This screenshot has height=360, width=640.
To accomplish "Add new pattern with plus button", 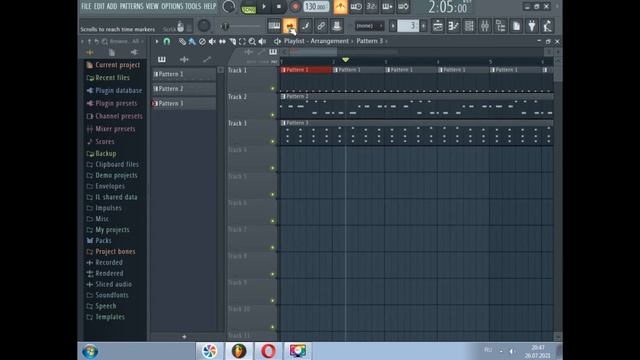I will click(x=184, y=337).
